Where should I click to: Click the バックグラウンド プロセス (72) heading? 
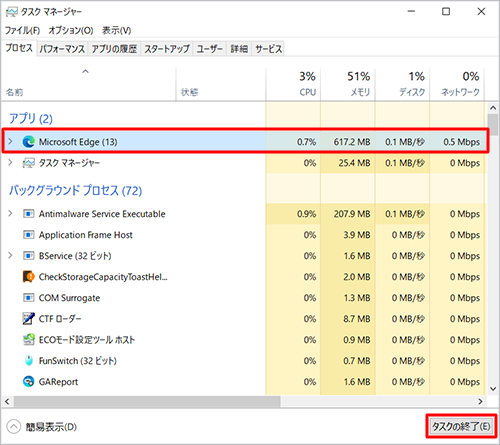(x=75, y=191)
